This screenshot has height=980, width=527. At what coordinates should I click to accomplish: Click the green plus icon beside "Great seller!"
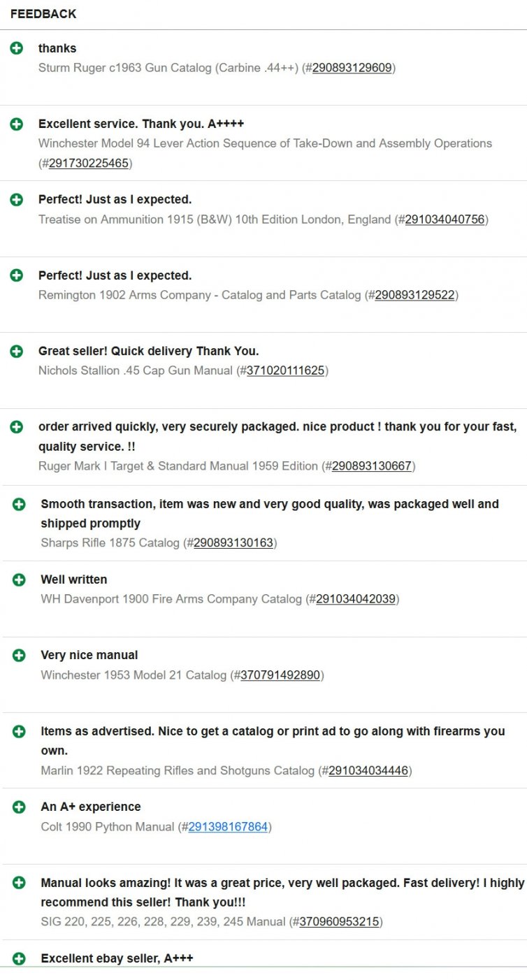point(17,351)
